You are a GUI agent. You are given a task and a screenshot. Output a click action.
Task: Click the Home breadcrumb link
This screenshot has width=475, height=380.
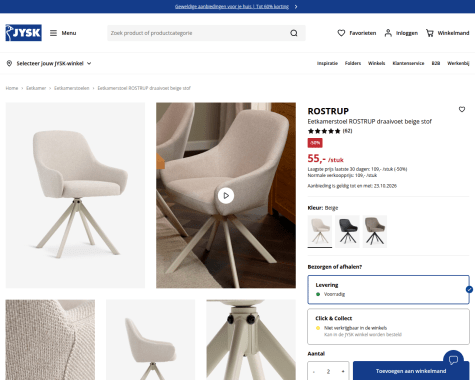pyautogui.click(x=12, y=88)
